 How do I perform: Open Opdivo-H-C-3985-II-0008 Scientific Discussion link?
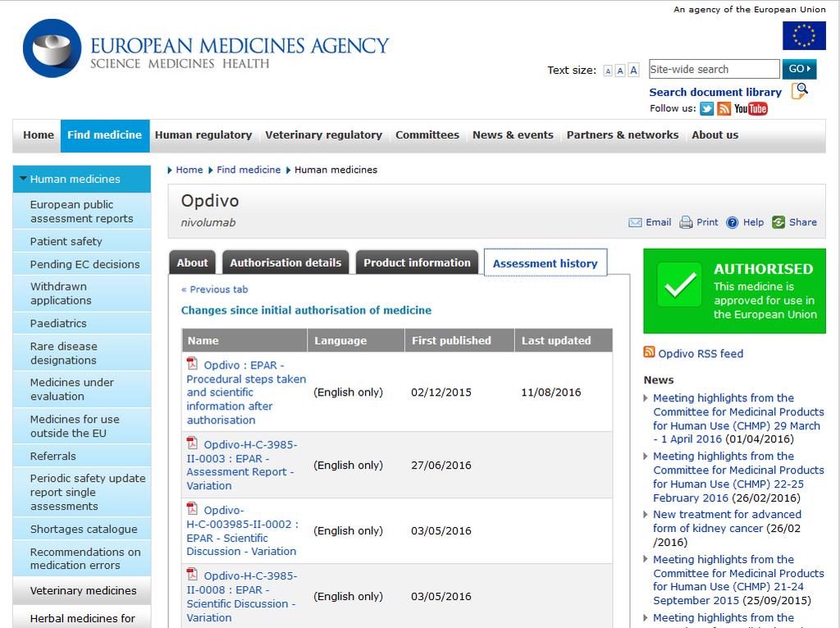click(242, 596)
